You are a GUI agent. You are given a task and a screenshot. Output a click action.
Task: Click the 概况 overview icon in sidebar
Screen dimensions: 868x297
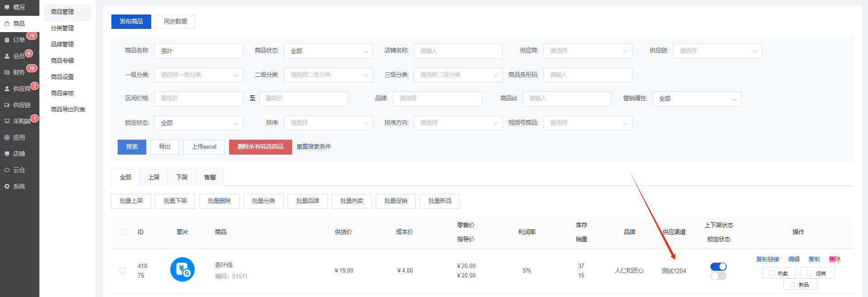[7, 7]
